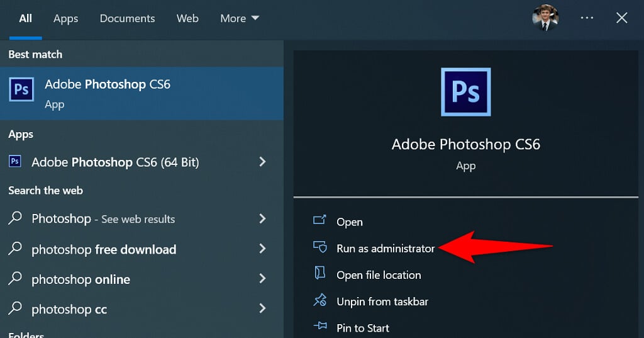Click the user profile picture

point(545,18)
